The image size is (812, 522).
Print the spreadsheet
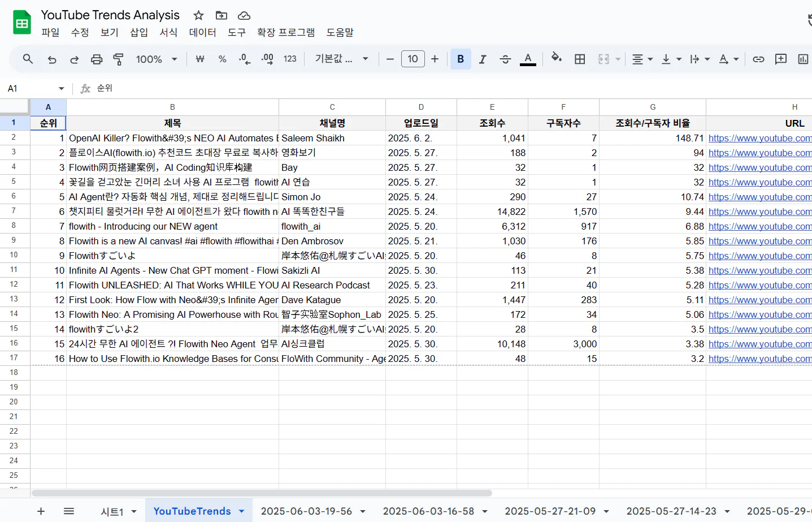(97, 59)
